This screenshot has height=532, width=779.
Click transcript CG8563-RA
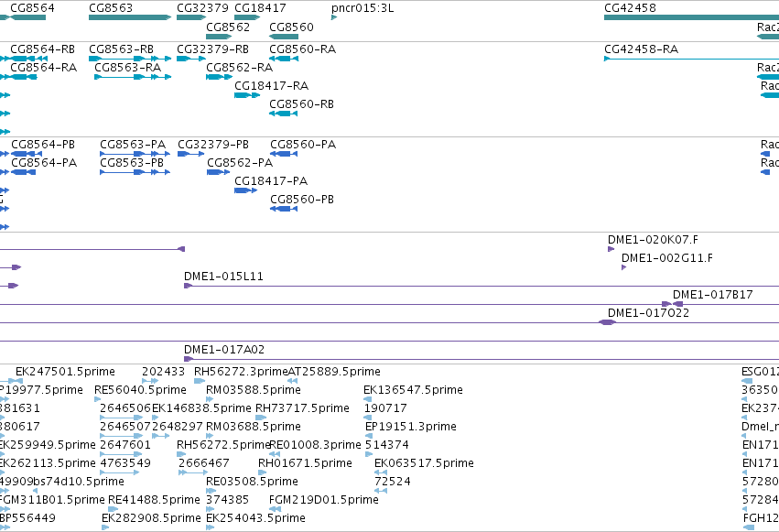coord(133,77)
